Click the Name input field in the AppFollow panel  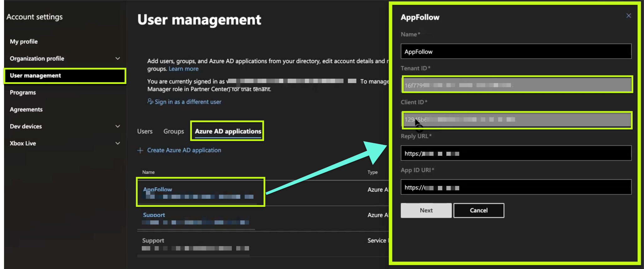pyautogui.click(x=516, y=51)
